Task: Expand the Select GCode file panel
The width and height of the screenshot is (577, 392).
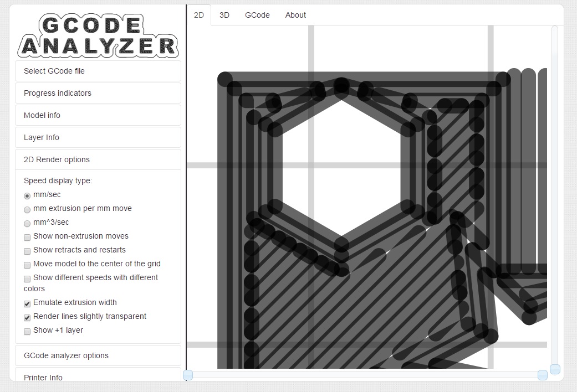Action: [x=98, y=71]
